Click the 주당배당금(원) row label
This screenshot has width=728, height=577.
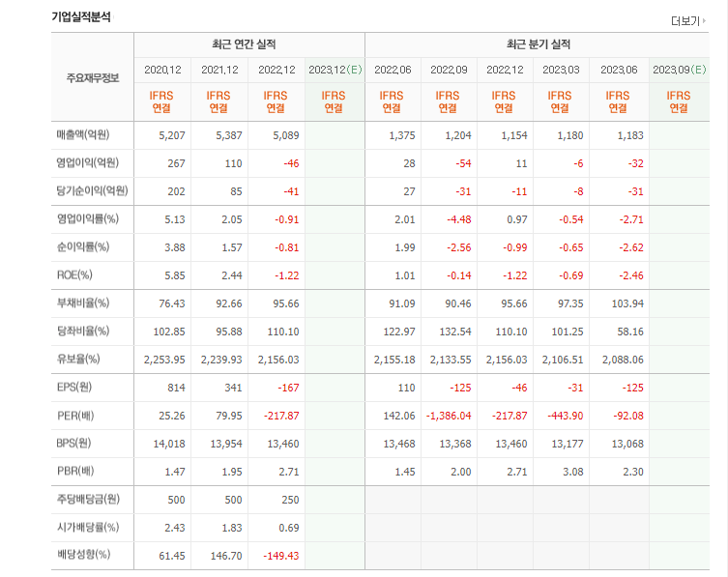(88, 499)
